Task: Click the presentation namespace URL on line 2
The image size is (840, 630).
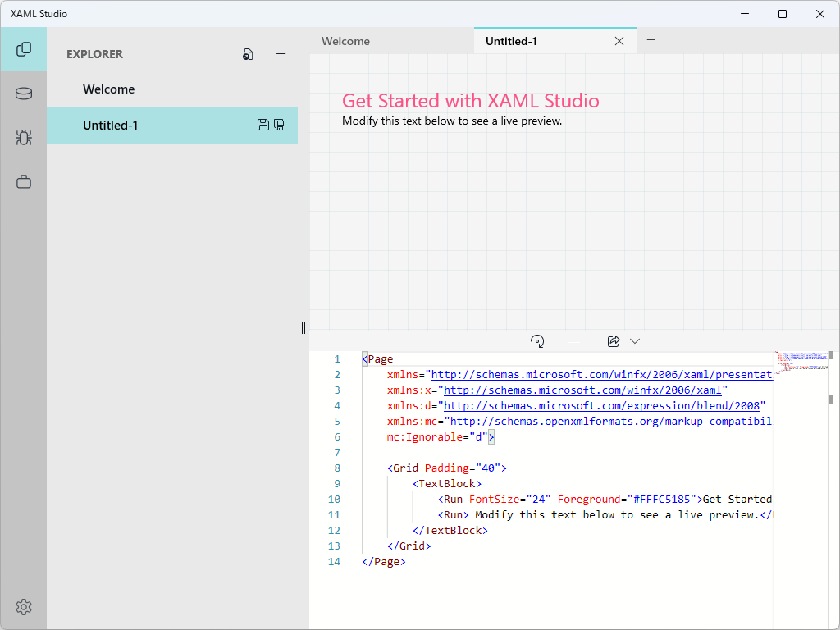Action: click(601, 375)
